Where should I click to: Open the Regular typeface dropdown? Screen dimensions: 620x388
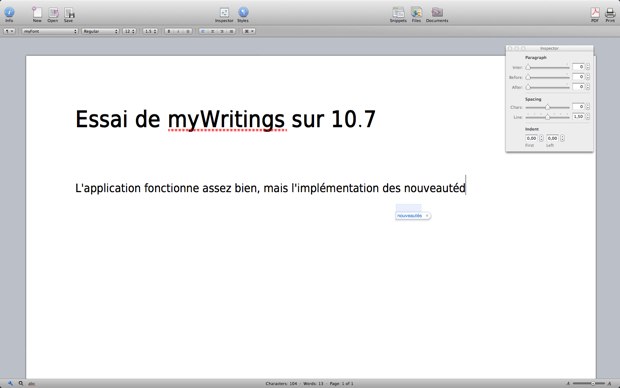100,31
